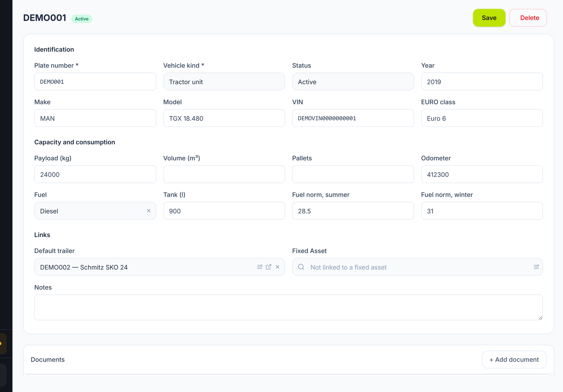Focus the empty Volume (m³) field
Image resolution: width=563 pixels, height=392 pixels.
click(x=224, y=174)
